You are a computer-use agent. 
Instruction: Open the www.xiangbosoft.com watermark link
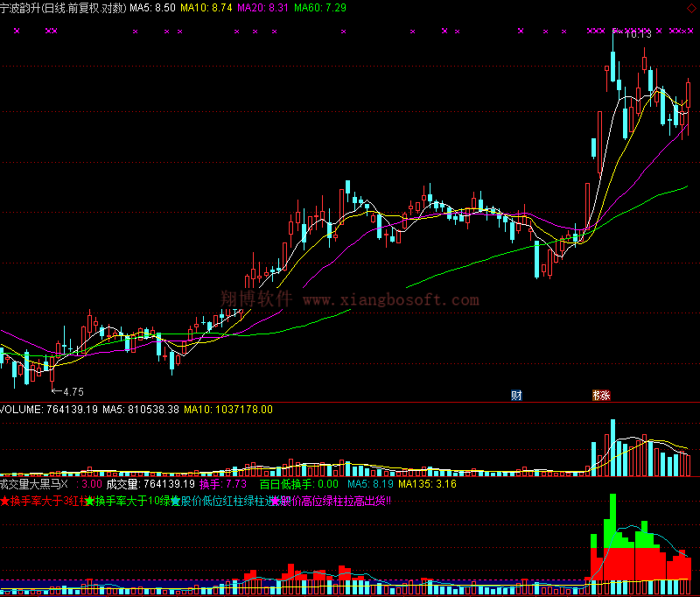point(390,300)
